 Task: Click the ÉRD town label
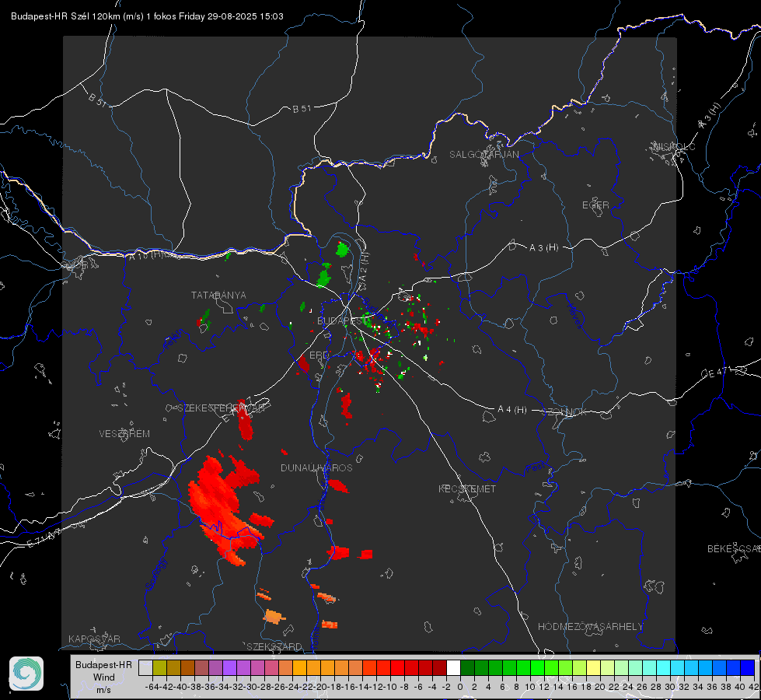pos(319,355)
